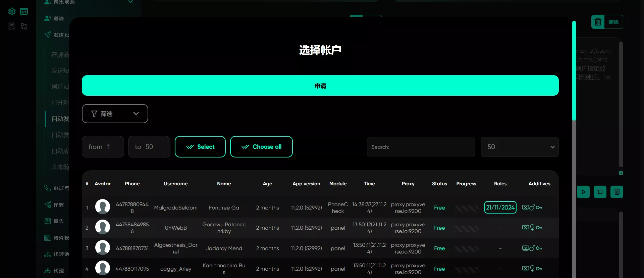This screenshot has height=278, width=644.
Task: Click screen-x icon in MalgradoSeldom row
Action: point(525,208)
